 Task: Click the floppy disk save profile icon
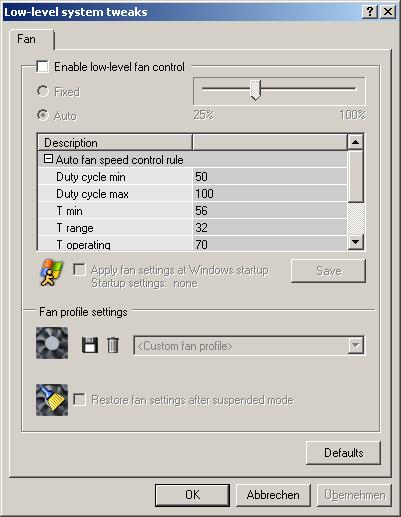click(90, 345)
